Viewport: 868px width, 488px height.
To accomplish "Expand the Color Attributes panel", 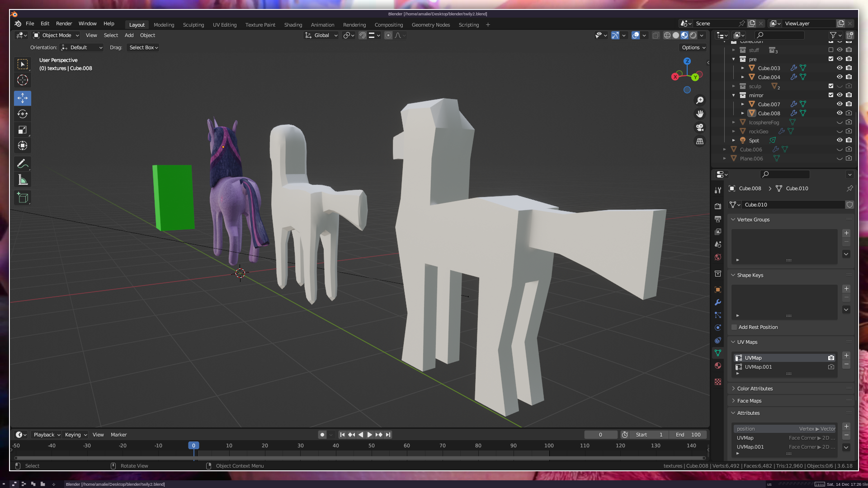I will coord(755,389).
